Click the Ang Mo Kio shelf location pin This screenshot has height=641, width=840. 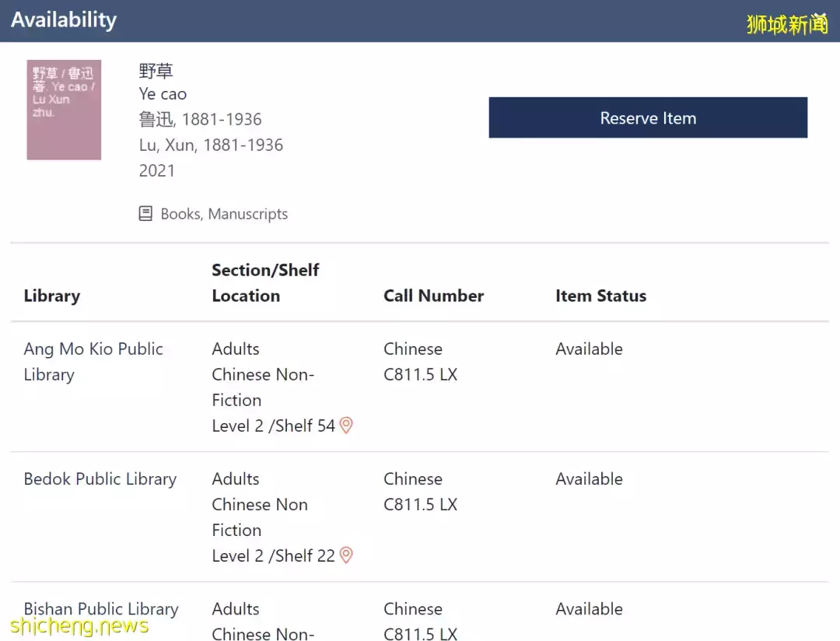pos(346,426)
